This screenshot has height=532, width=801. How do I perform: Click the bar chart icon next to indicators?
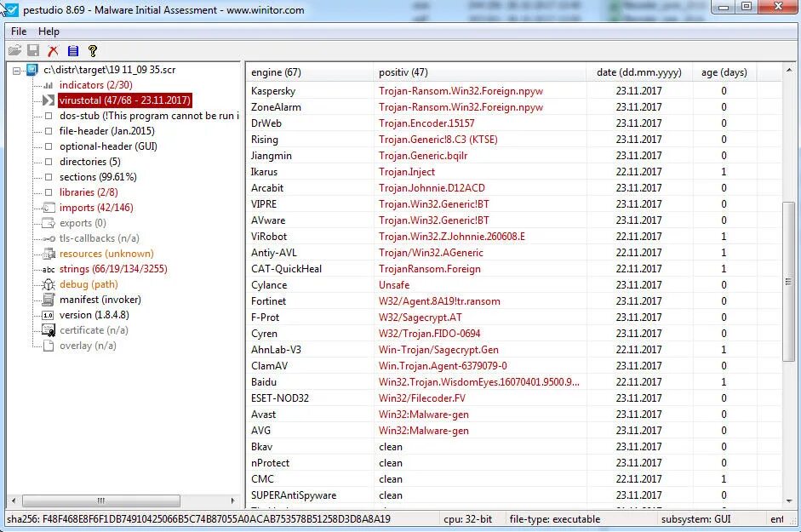49,85
